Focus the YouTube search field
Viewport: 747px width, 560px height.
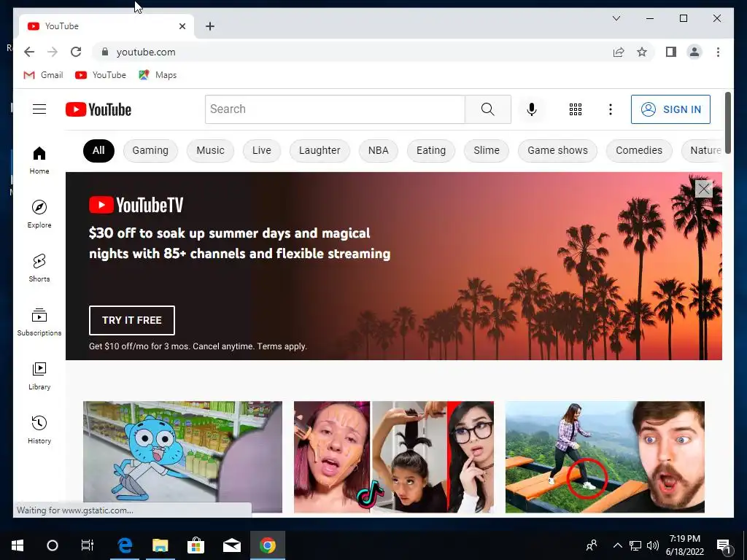point(335,109)
